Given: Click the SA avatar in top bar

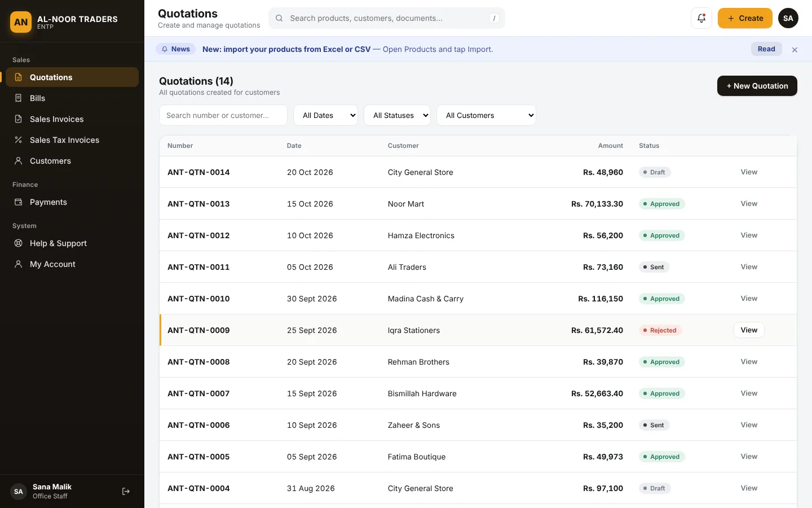Looking at the screenshot, I should click(788, 18).
